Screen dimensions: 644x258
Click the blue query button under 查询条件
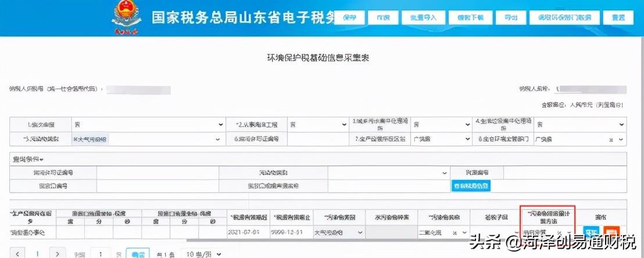pos(471,186)
